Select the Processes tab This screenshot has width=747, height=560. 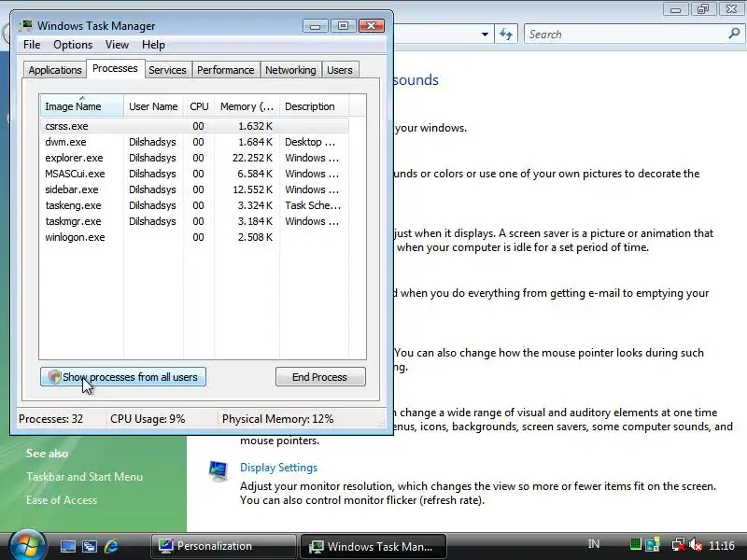click(115, 68)
